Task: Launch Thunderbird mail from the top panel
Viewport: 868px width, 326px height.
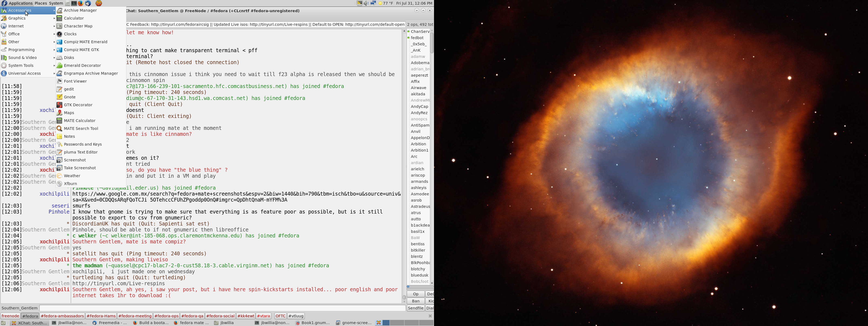Action: click(88, 3)
